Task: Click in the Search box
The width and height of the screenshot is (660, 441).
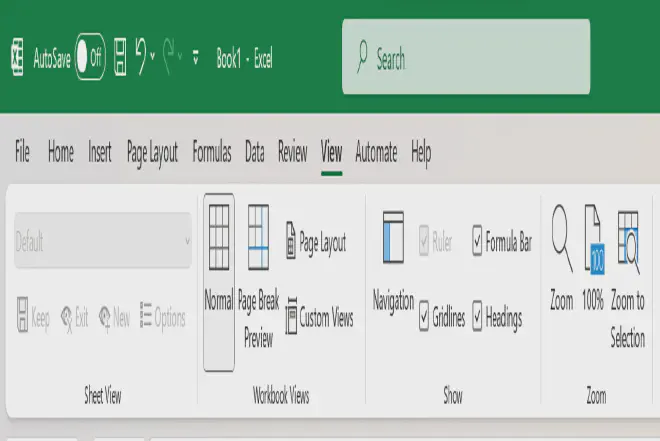Action: click(x=466, y=59)
